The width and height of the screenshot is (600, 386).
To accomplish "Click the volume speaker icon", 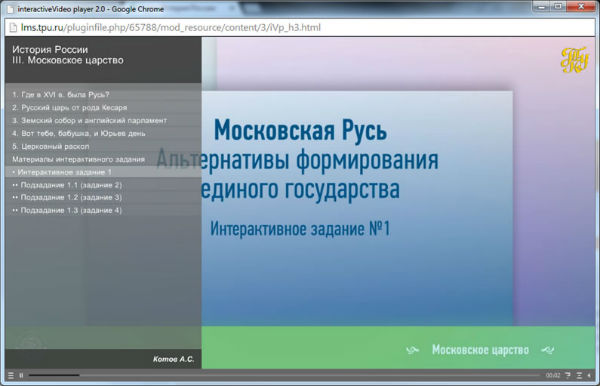I will click(589, 376).
